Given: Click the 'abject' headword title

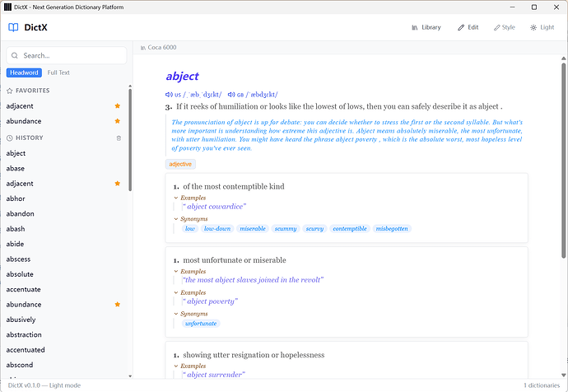Looking at the screenshot, I should (182, 77).
